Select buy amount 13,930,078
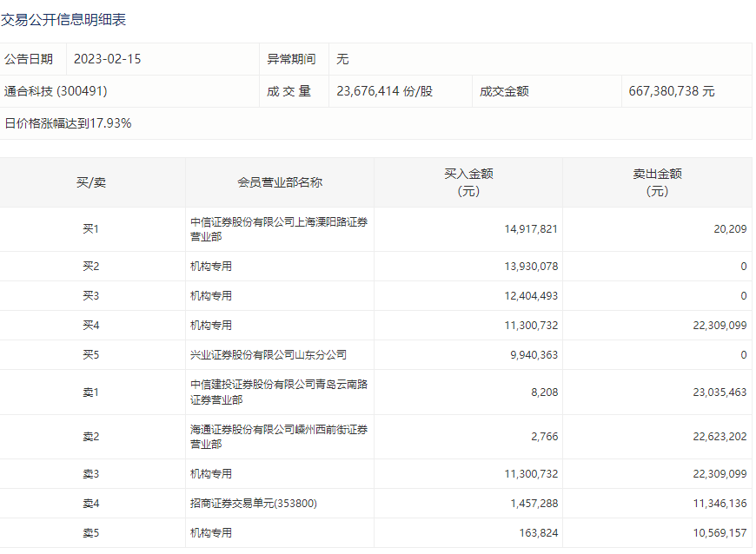This screenshot has height=554, width=756. (531, 267)
